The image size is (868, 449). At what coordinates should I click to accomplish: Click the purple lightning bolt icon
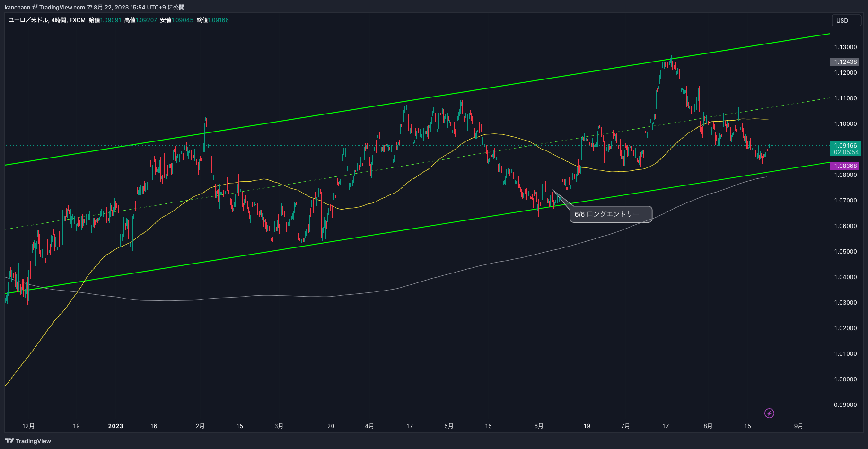769,414
